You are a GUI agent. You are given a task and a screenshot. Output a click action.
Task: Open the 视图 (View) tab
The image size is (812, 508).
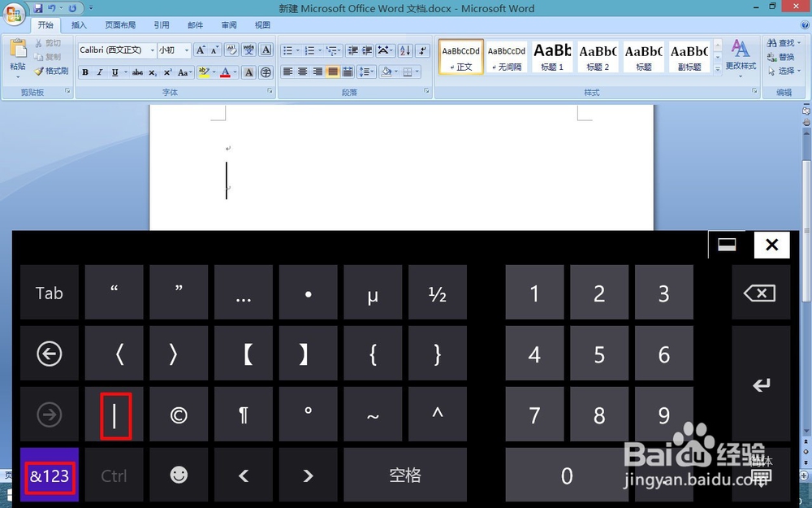click(262, 25)
